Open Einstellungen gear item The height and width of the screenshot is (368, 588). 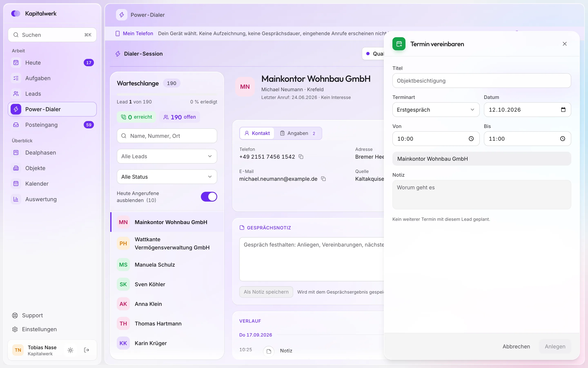(x=52, y=329)
